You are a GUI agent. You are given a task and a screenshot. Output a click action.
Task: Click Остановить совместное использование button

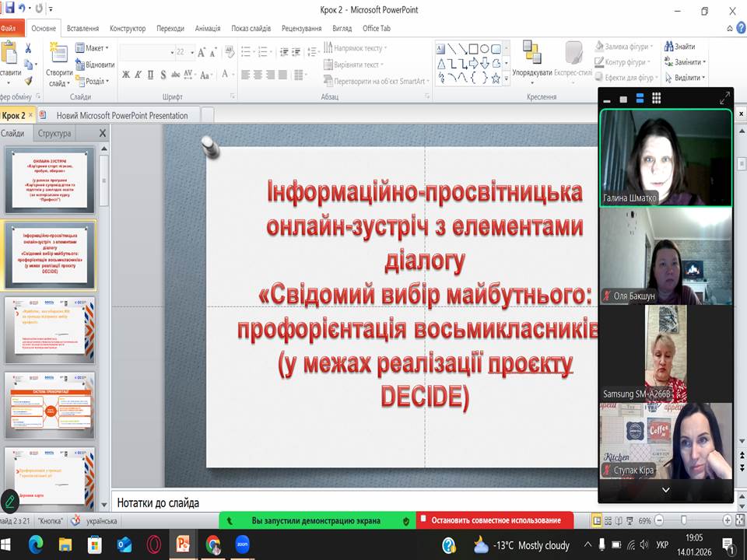click(x=494, y=520)
